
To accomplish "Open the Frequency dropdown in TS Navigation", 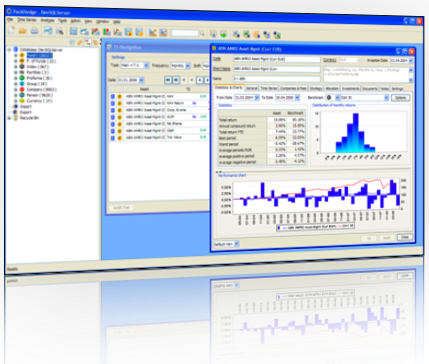I will pos(188,66).
